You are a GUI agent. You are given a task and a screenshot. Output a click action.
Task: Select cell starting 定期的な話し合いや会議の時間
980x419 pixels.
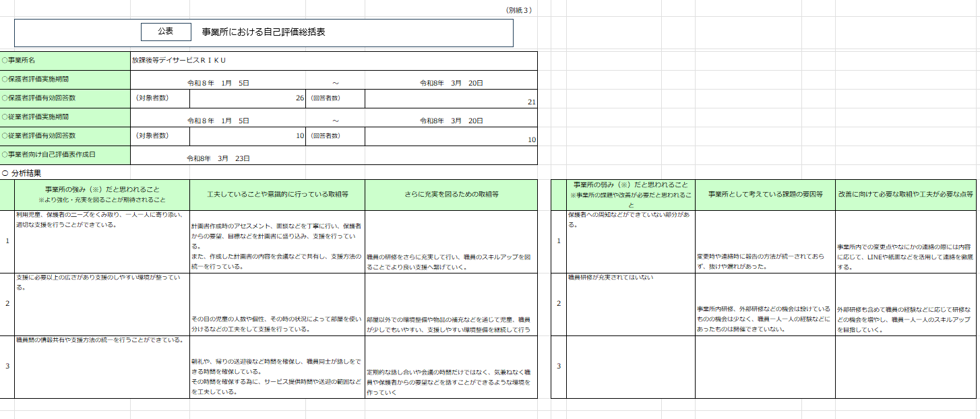[x=451, y=366]
